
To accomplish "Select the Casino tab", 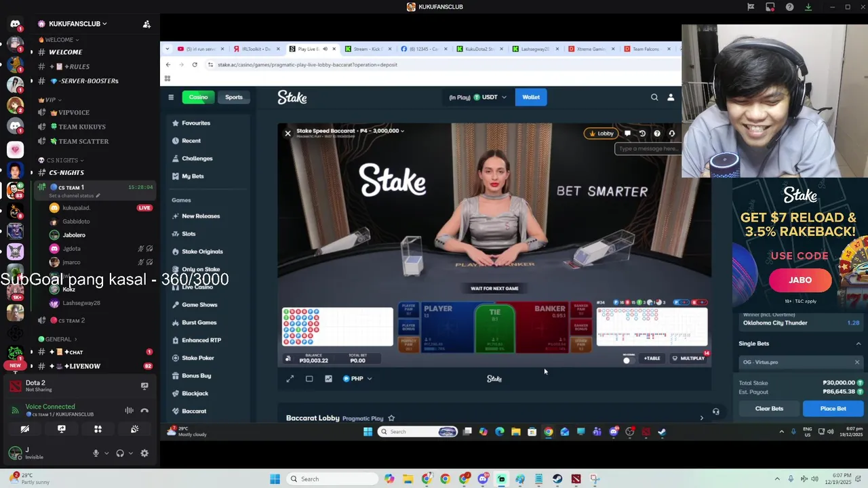I will point(199,97).
